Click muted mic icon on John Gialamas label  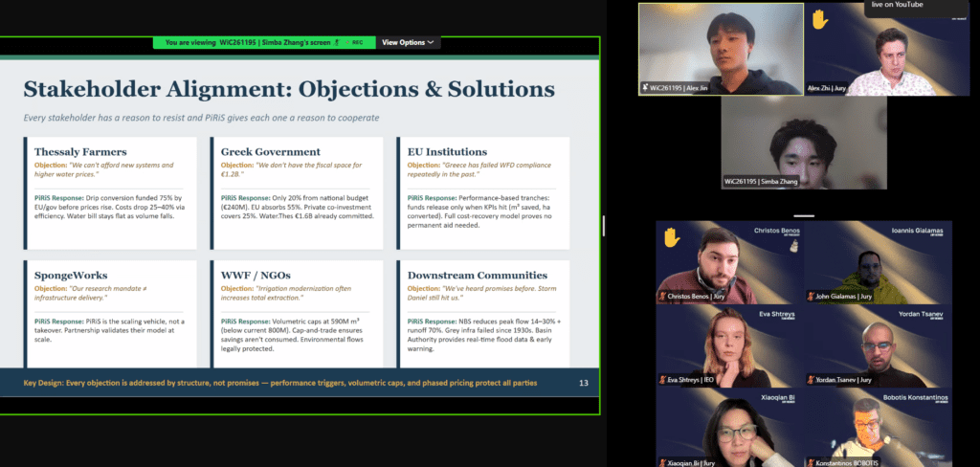[812, 297]
